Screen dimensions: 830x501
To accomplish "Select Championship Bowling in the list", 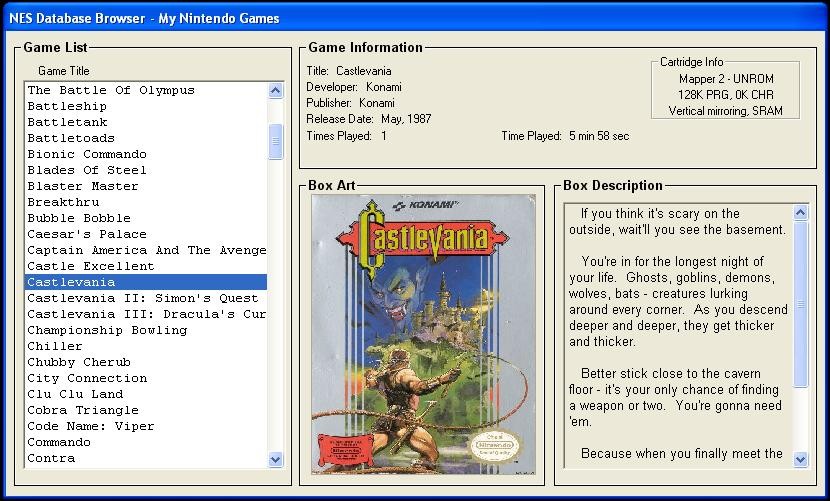I will (146, 330).
